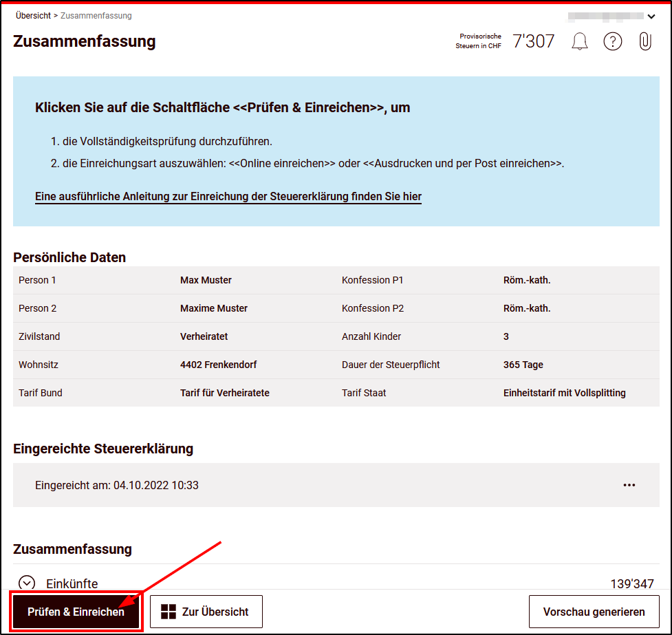
Task: Go to Übersicht in the breadcrumb
Action: (x=33, y=15)
